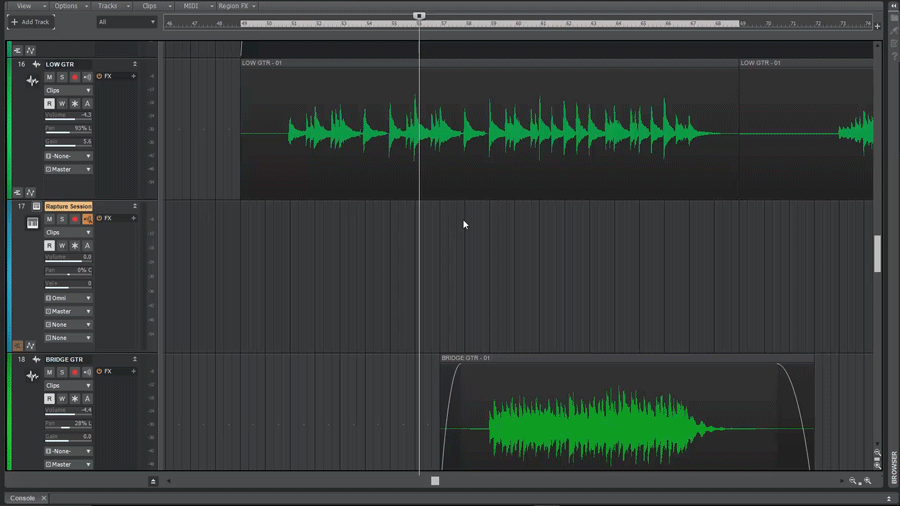Open the Options menu
This screenshot has height=506, width=900.
(71, 6)
